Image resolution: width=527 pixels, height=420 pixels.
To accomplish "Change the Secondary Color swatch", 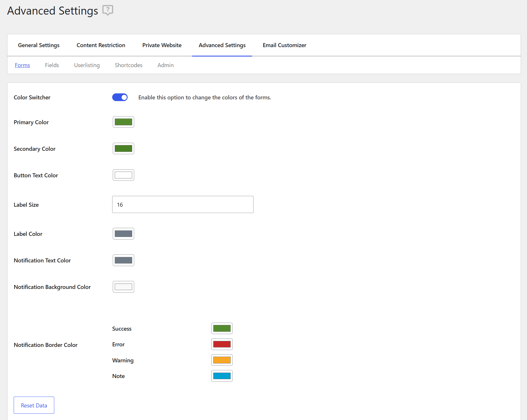I will click(123, 148).
